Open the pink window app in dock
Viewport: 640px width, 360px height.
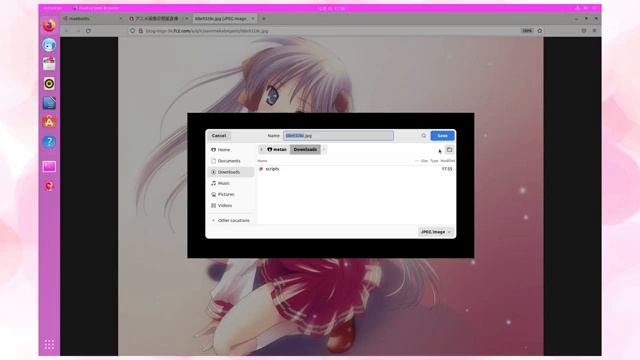[x=49, y=167]
